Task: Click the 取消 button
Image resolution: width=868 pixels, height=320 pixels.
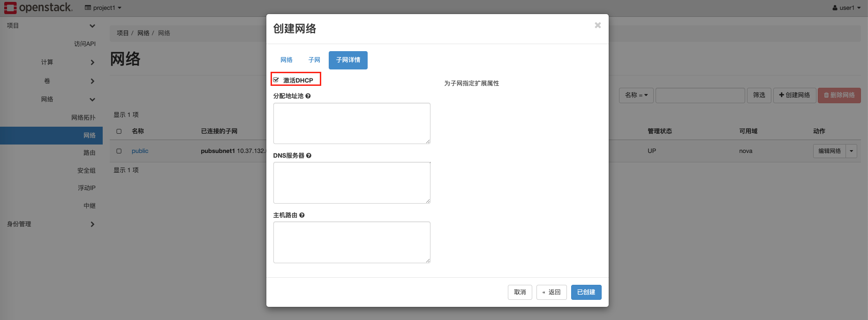Action: coord(520,292)
